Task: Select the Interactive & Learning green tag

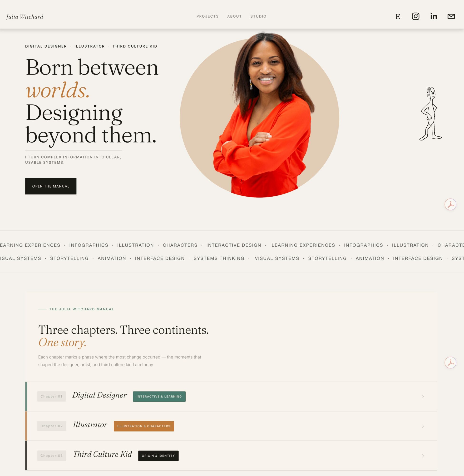Action: click(159, 397)
